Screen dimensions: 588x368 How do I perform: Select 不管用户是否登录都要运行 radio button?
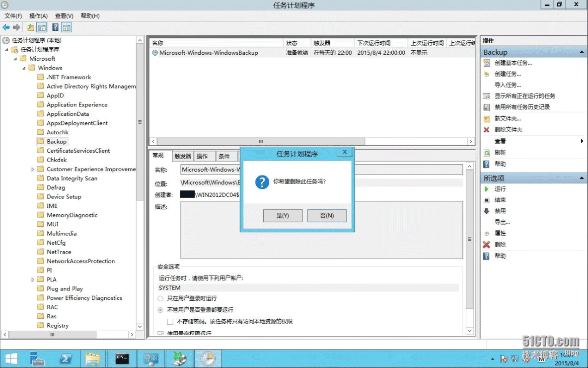coord(160,310)
